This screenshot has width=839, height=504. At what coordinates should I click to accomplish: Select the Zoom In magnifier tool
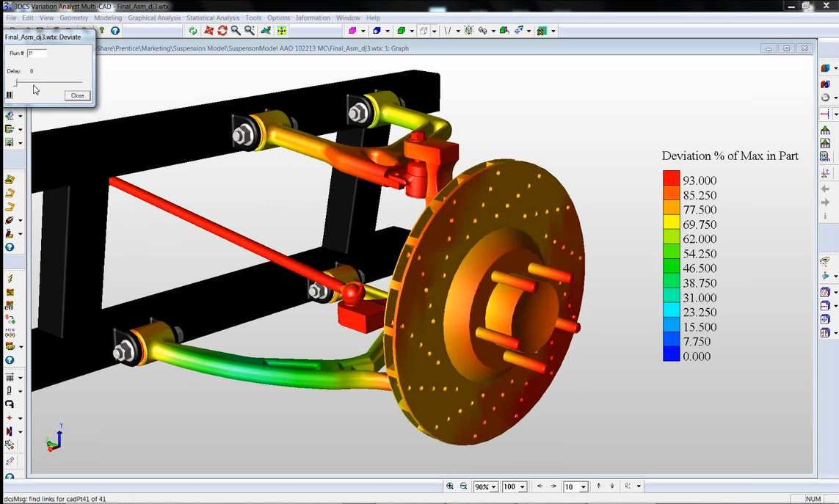point(236,31)
